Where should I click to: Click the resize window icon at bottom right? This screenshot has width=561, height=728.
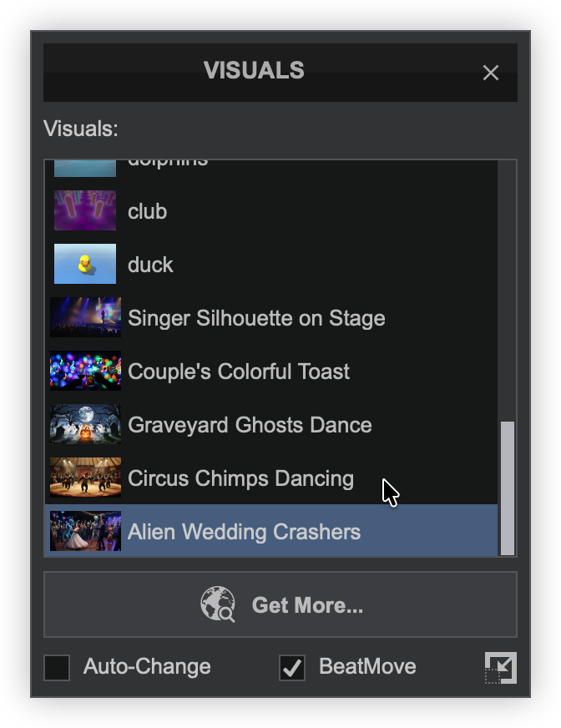[501, 668]
